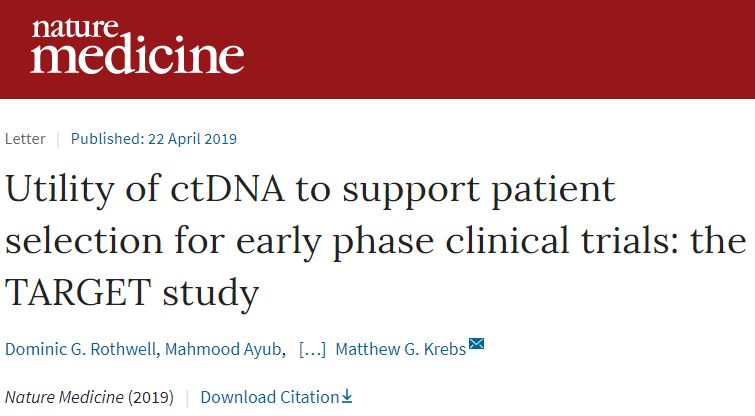This screenshot has height=416, width=755.
Task: Select the Download Citation link
Action: pos(269,397)
